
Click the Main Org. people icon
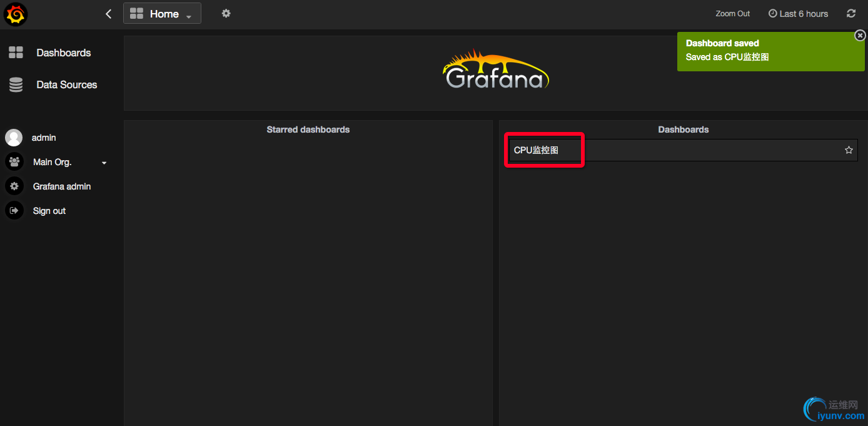(14, 161)
